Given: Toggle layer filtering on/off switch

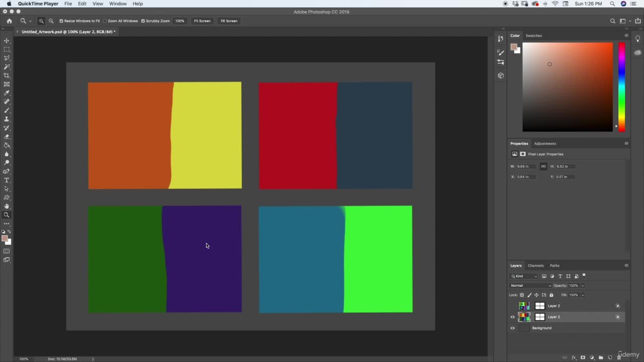Looking at the screenshot, I should pyautogui.click(x=584, y=276).
